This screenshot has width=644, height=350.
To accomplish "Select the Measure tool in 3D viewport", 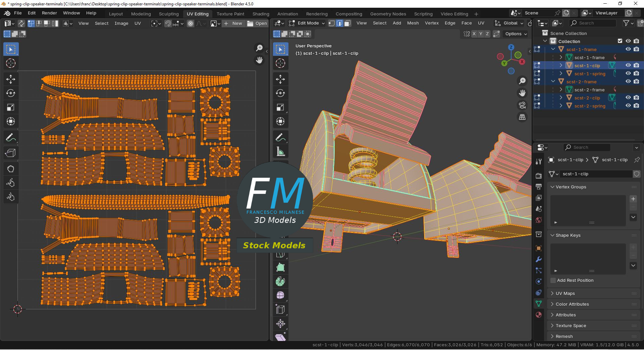I will (280, 152).
